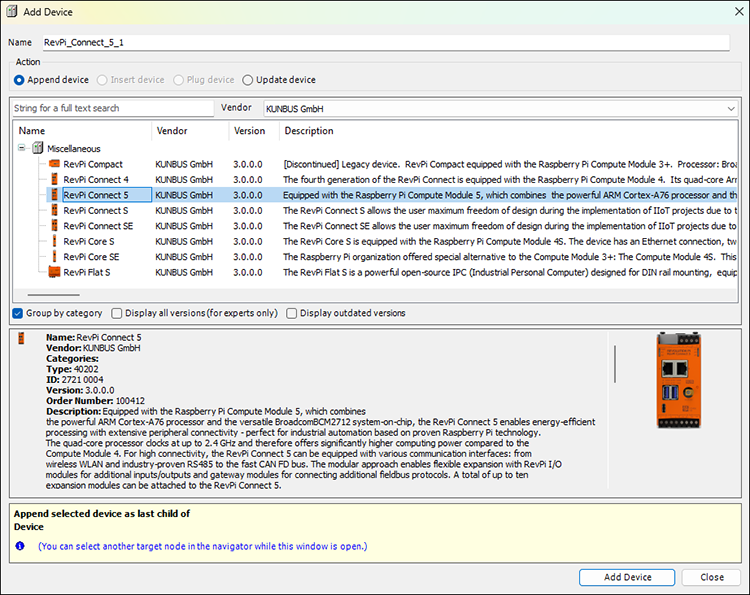Screen dimensions: 750x595
Task: Uncheck Group by category checkbox
Action: [18, 313]
